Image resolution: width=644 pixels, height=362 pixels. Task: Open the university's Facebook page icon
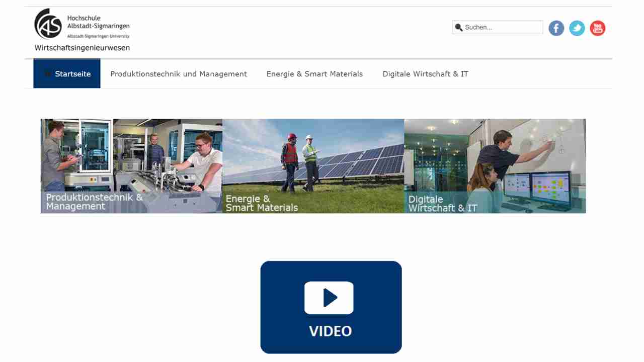(556, 28)
